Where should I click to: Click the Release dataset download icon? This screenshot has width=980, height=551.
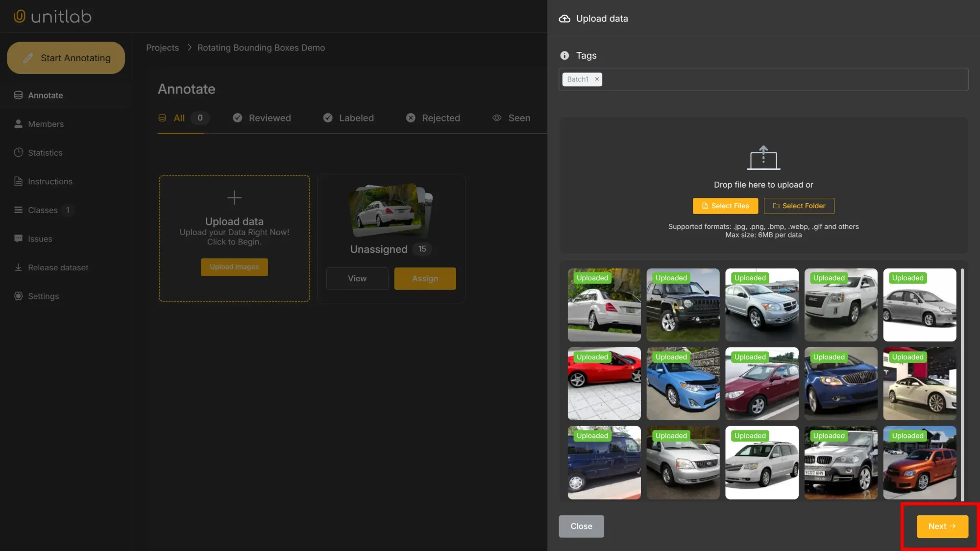pyautogui.click(x=19, y=267)
